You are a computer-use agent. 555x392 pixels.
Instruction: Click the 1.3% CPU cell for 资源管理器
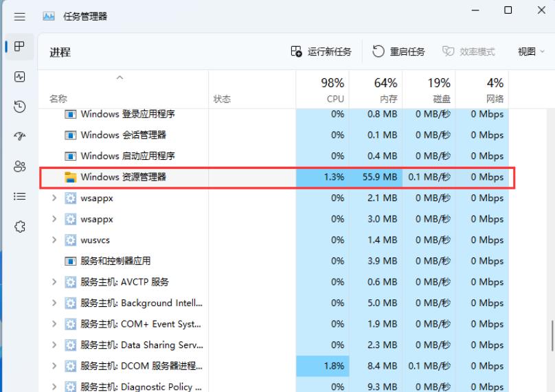click(322, 177)
